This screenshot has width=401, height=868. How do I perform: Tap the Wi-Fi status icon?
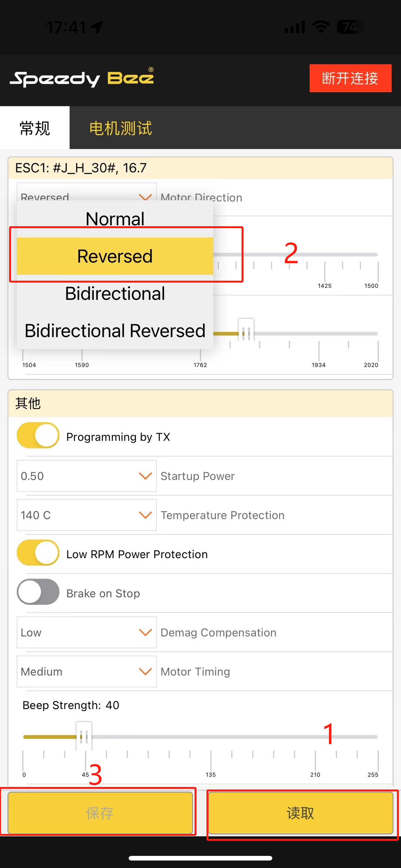tap(321, 27)
